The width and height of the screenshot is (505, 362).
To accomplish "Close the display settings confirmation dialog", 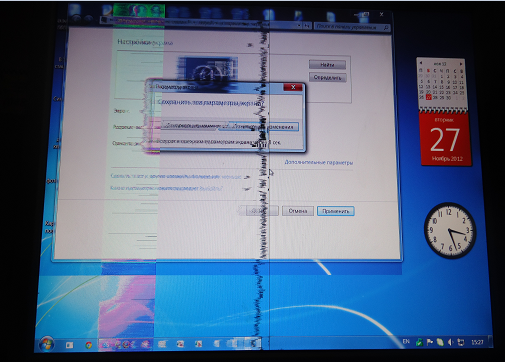I will tap(293, 87).
